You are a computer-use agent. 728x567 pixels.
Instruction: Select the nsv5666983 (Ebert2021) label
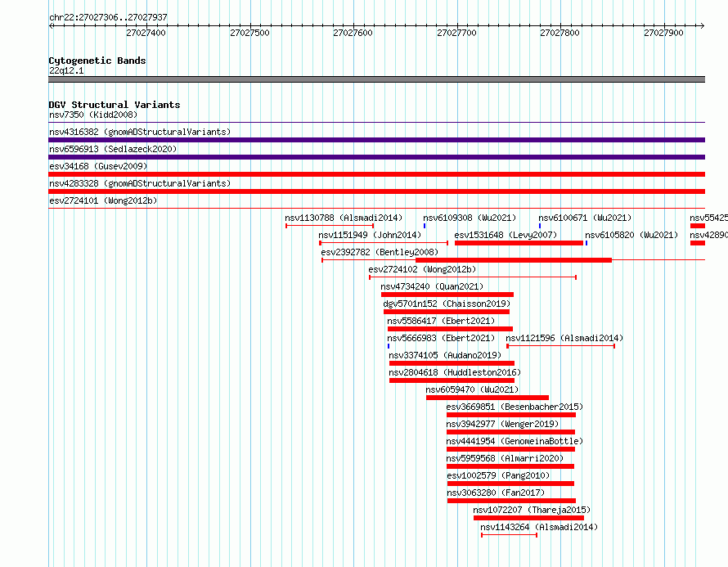[x=441, y=338]
